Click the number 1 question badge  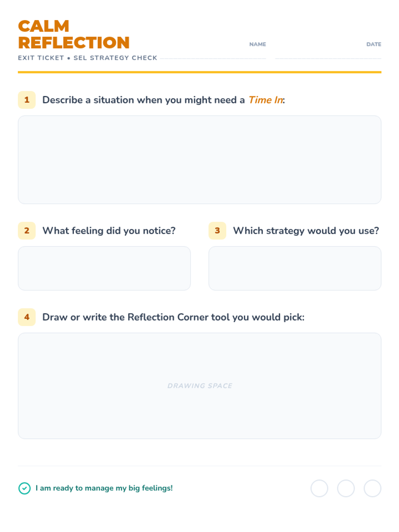click(x=27, y=100)
